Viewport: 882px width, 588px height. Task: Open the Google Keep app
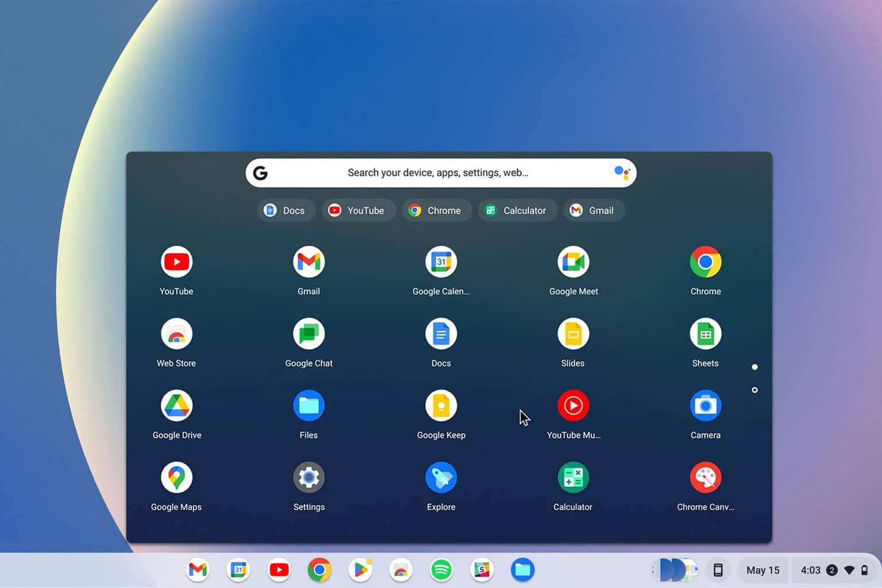pos(441,405)
